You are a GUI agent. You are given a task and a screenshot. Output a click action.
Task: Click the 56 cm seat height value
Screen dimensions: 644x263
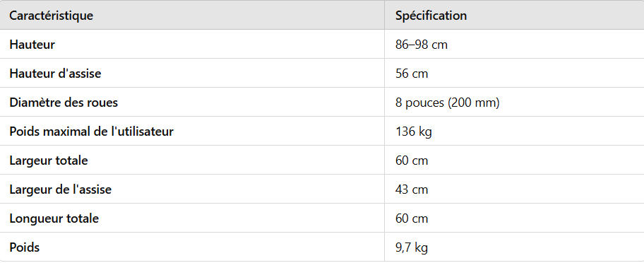(x=412, y=74)
